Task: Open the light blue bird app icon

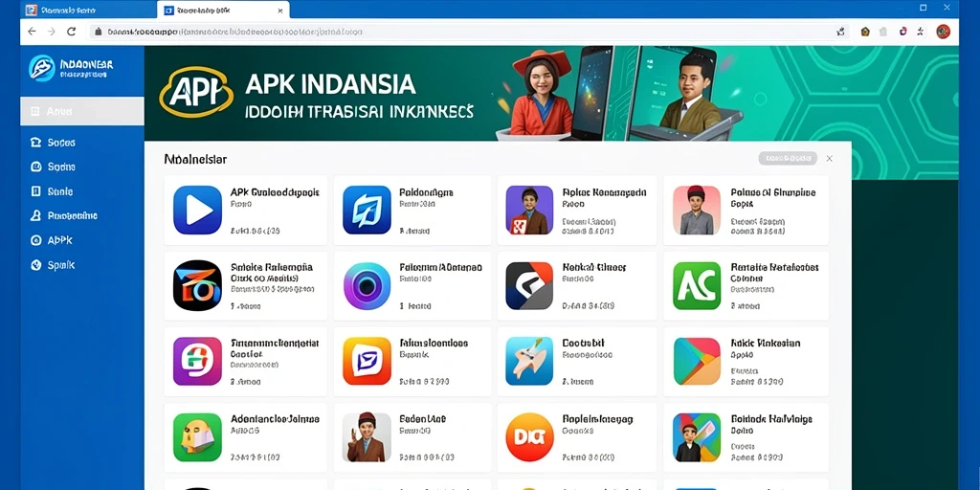Action: click(529, 361)
